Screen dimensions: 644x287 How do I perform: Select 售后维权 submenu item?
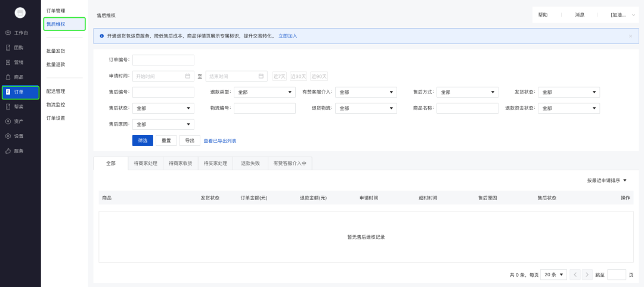pyautogui.click(x=64, y=24)
